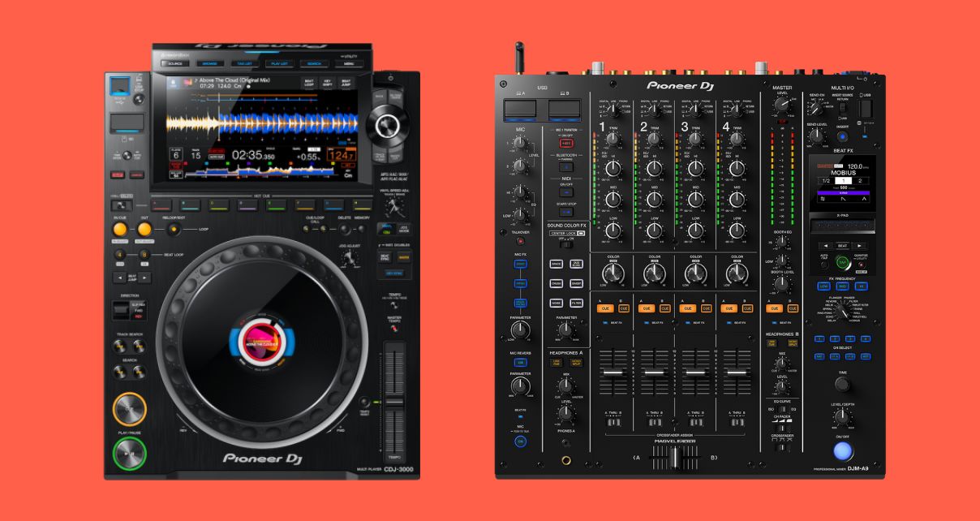Viewport: 980px width, 521px height.
Task: Click the FX FREQUENCY MID button
Action: [x=844, y=286]
